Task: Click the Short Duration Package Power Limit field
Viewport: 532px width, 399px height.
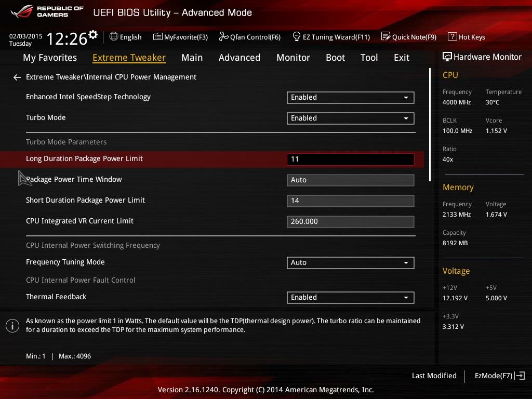Action: [x=351, y=201]
